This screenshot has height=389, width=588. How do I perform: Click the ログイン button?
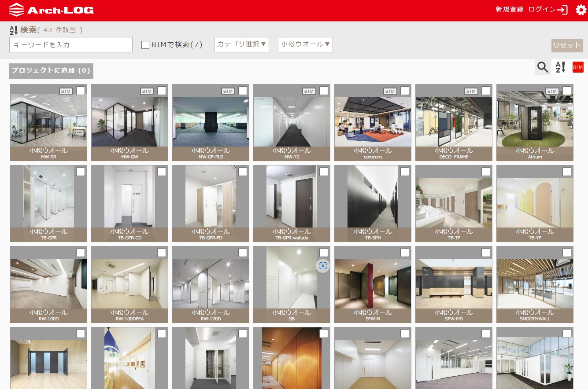pyautogui.click(x=548, y=10)
